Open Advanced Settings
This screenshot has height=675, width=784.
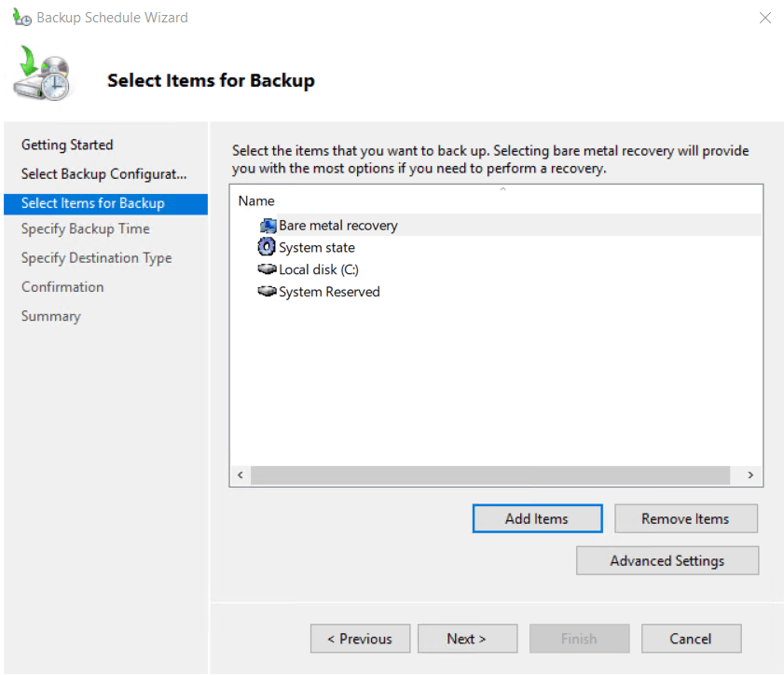[667, 560]
